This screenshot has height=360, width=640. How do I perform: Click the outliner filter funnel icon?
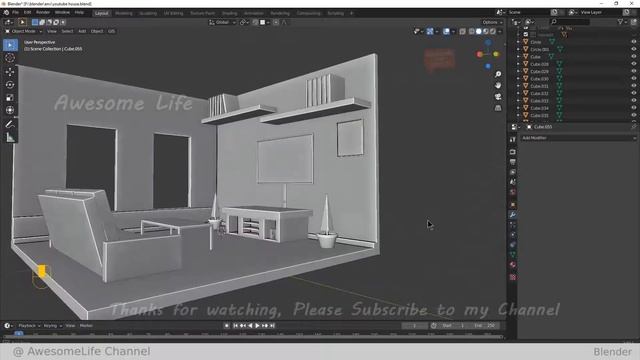coord(620,22)
